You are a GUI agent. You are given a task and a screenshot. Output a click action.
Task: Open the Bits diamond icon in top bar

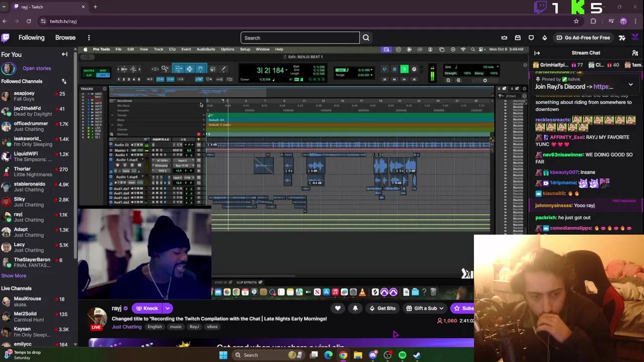pyautogui.click(x=544, y=38)
